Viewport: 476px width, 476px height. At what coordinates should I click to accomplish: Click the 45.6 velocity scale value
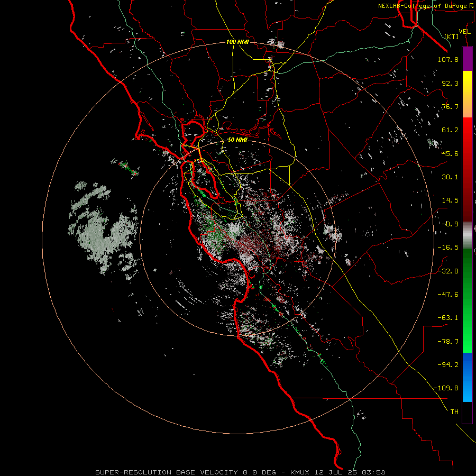click(450, 153)
